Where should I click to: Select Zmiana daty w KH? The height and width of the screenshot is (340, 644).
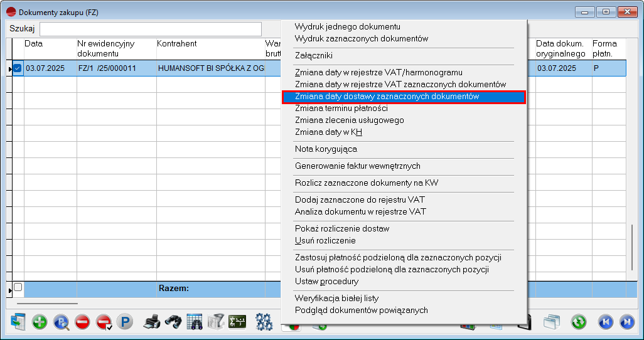pyautogui.click(x=328, y=132)
